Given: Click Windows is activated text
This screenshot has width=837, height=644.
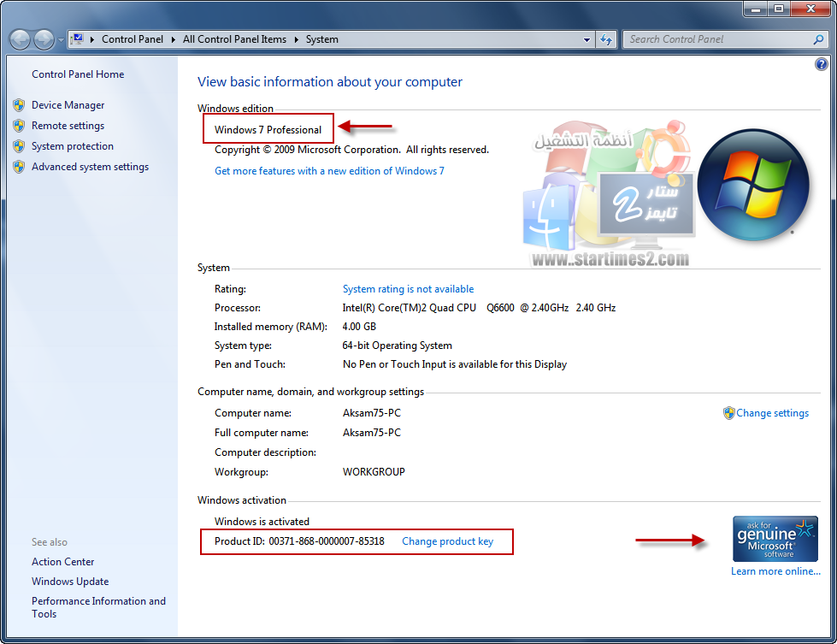Looking at the screenshot, I should click(262, 522).
